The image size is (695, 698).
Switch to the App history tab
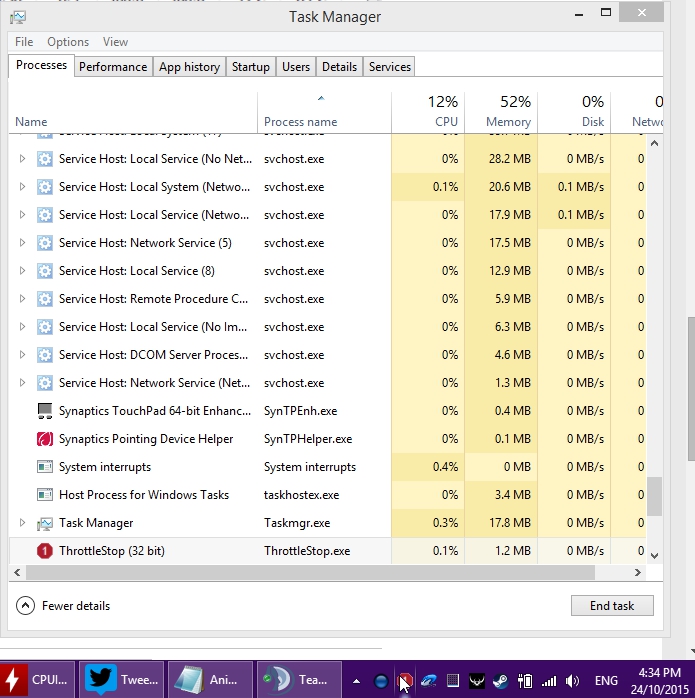(x=190, y=67)
